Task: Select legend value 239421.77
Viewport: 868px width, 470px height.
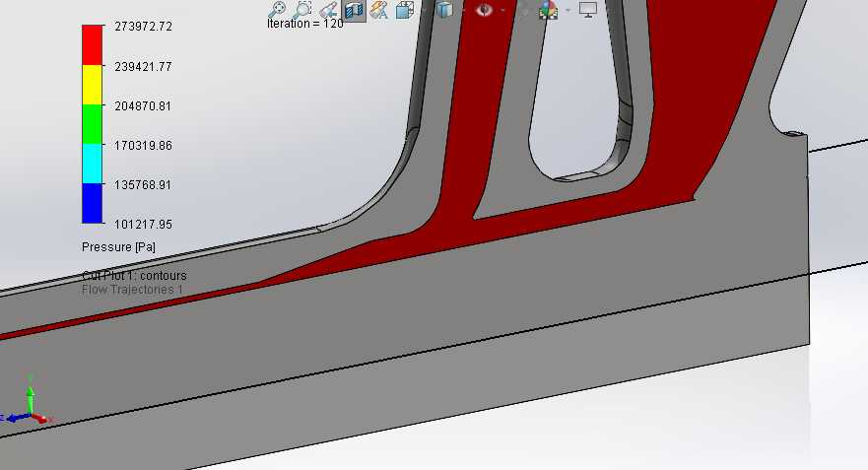Action: point(144,66)
